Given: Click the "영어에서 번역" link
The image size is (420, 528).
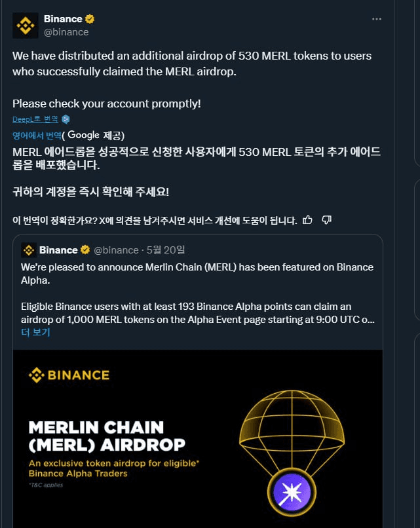Looking at the screenshot, I should (x=37, y=135).
